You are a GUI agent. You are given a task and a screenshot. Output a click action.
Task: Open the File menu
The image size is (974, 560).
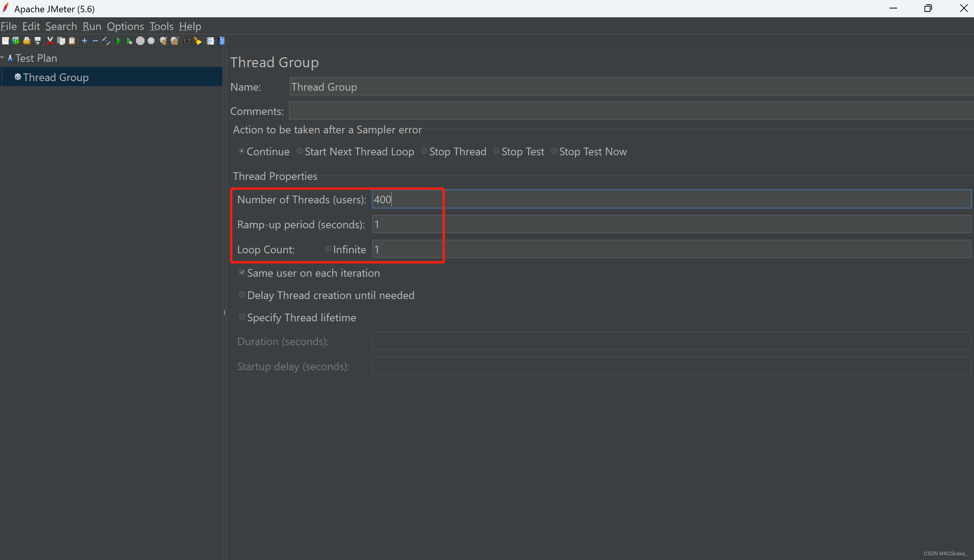click(x=8, y=26)
